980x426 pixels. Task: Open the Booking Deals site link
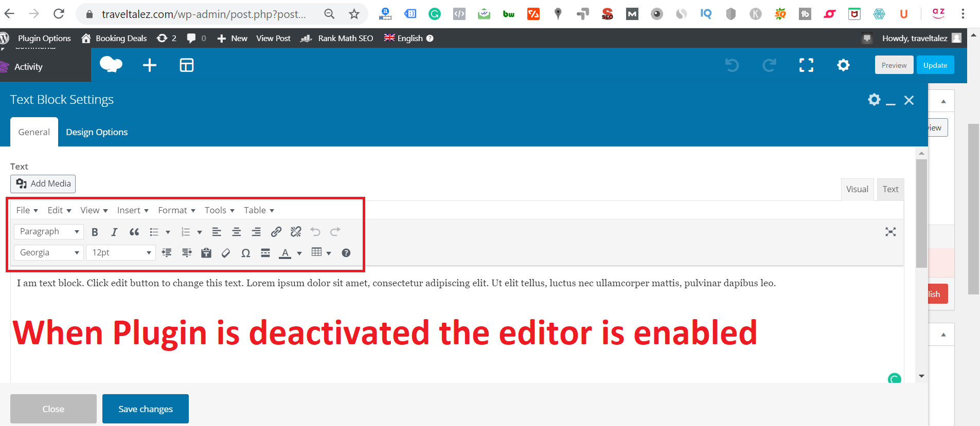click(114, 38)
